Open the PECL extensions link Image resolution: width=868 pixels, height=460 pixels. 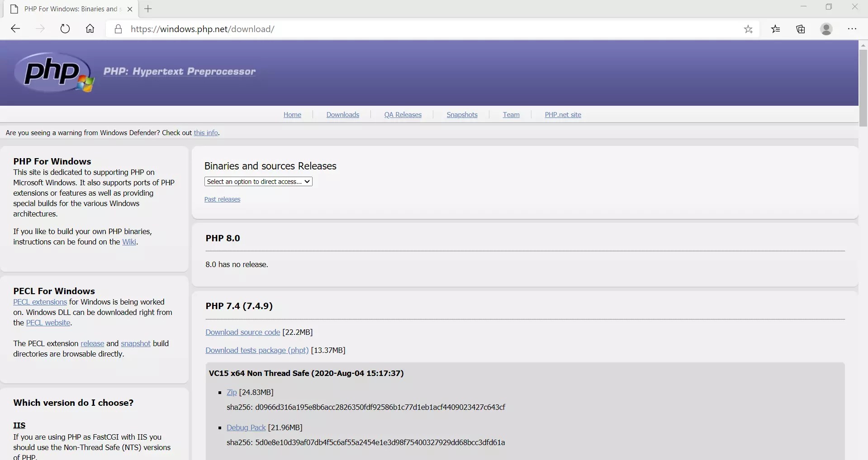pyautogui.click(x=40, y=302)
